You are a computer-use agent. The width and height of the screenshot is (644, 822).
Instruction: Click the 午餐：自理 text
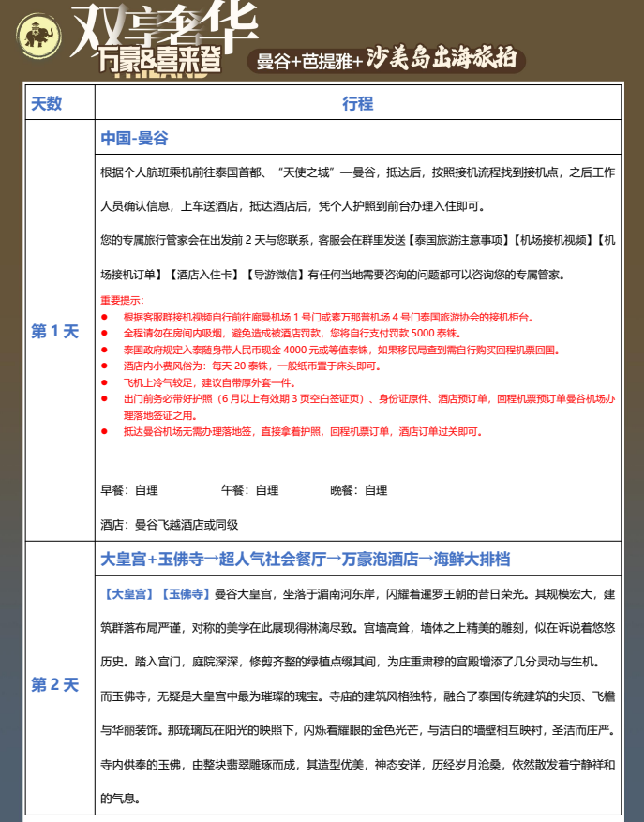coord(249,490)
